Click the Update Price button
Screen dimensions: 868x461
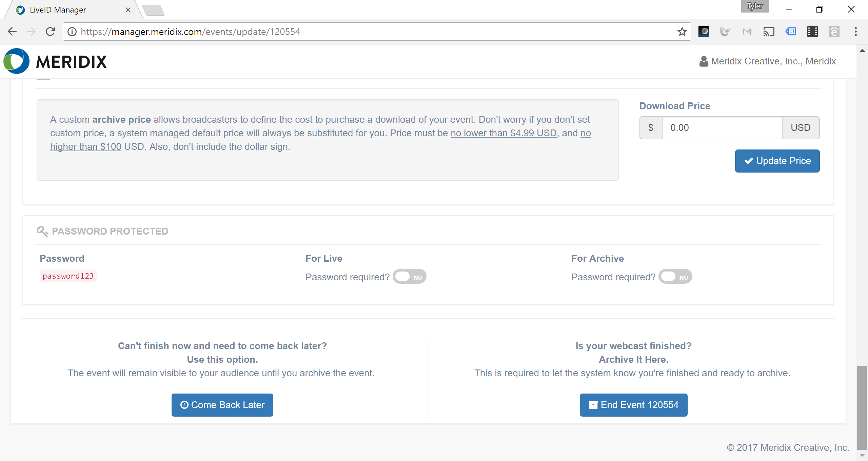[x=777, y=161]
